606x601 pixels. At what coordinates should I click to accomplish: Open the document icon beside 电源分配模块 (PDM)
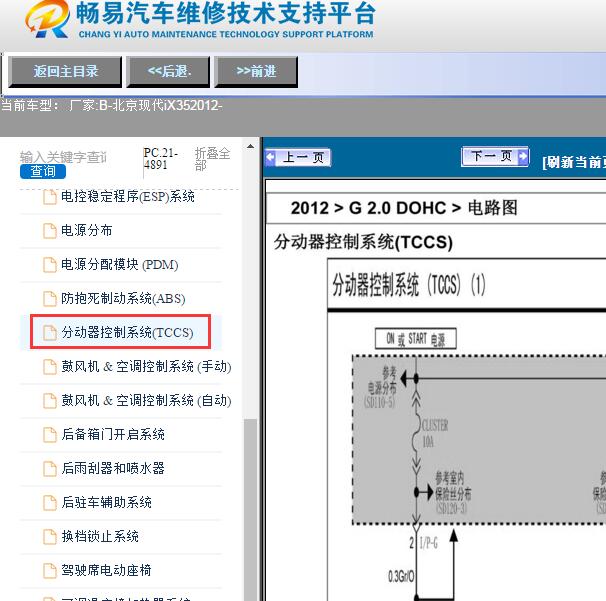[x=49, y=265]
